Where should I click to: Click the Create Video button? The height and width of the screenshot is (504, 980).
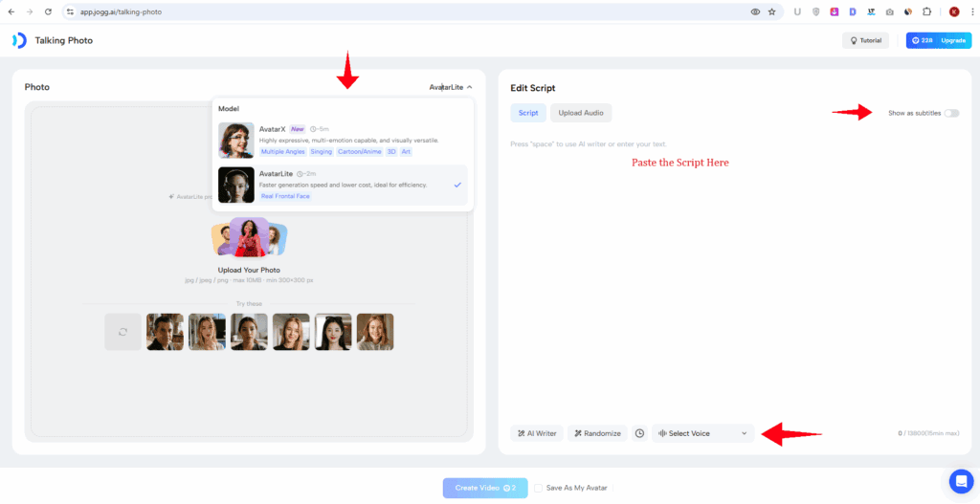484,488
